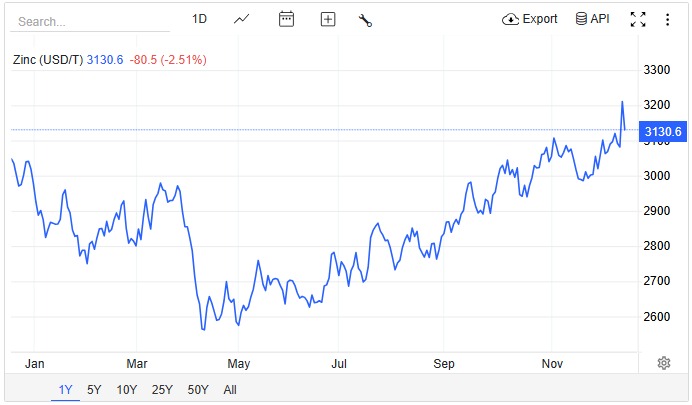Switch to the 50Y range
Screen dimensions: 692x405
point(198,390)
